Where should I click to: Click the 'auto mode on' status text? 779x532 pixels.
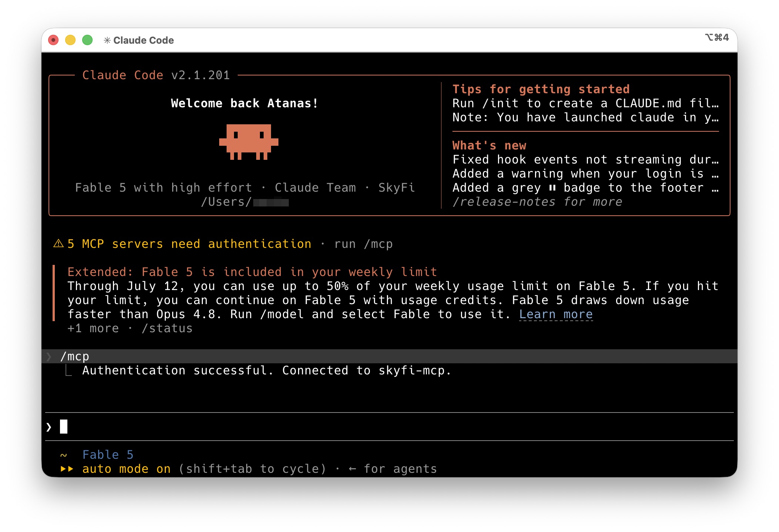coord(126,469)
